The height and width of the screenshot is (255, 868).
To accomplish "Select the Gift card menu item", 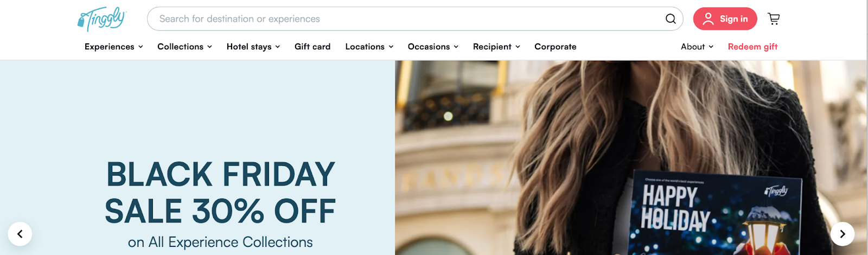I will (x=312, y=47).
